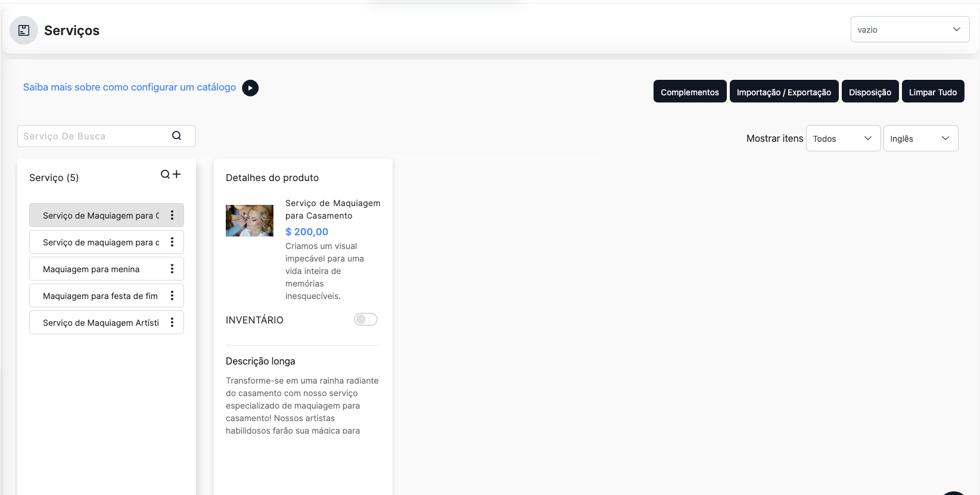Click the Complementos button
This screenshot has height=495, width=980.
(x=690, y=91)
